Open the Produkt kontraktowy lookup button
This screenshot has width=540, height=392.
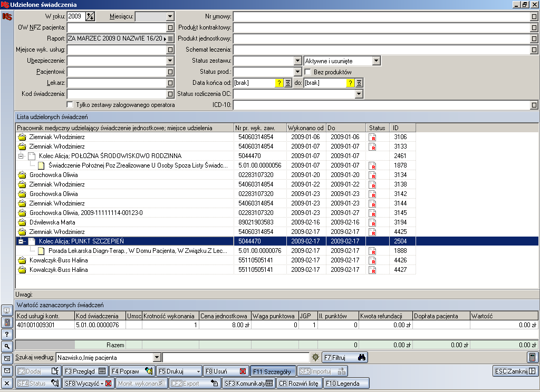tap(534, 27)
